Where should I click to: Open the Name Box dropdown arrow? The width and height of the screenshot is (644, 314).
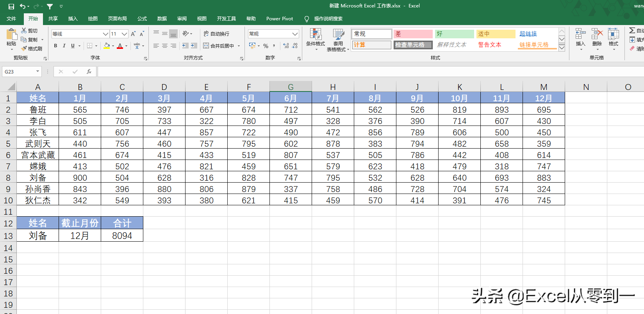click(x=38, y=72)
